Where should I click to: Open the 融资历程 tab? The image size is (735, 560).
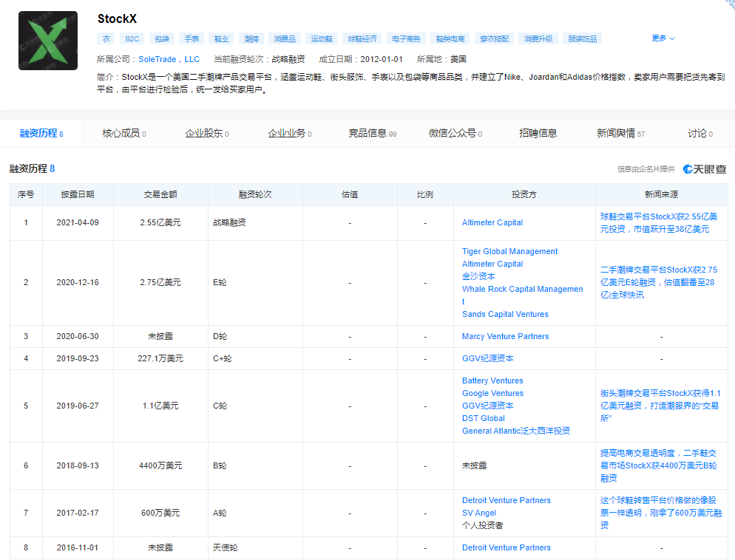[41, 134]
